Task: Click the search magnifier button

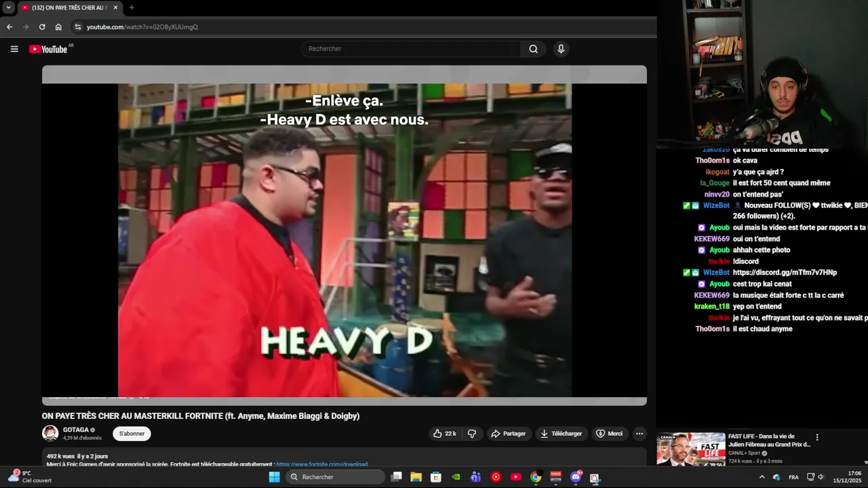Action: [533, 49]
